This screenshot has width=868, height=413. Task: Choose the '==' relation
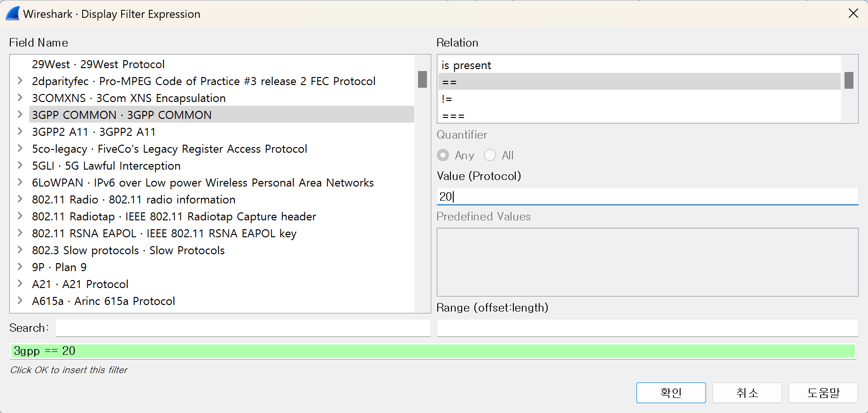[640, 81]
